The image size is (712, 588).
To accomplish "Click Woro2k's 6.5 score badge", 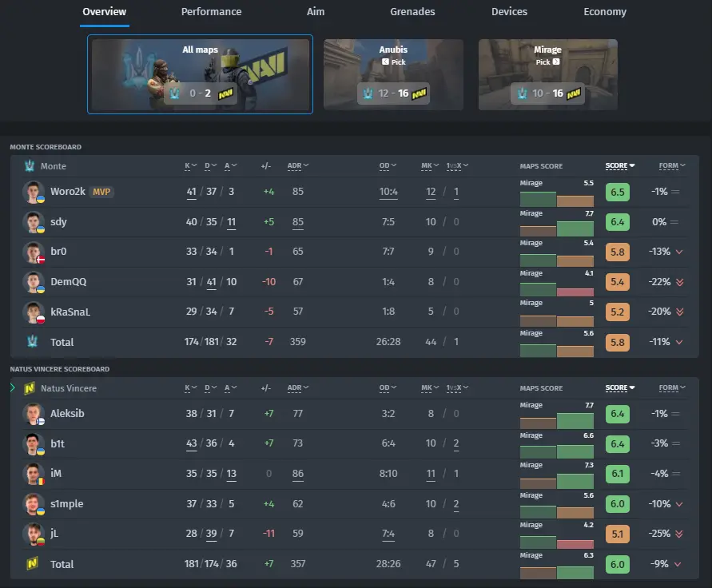I will [618, 192].
